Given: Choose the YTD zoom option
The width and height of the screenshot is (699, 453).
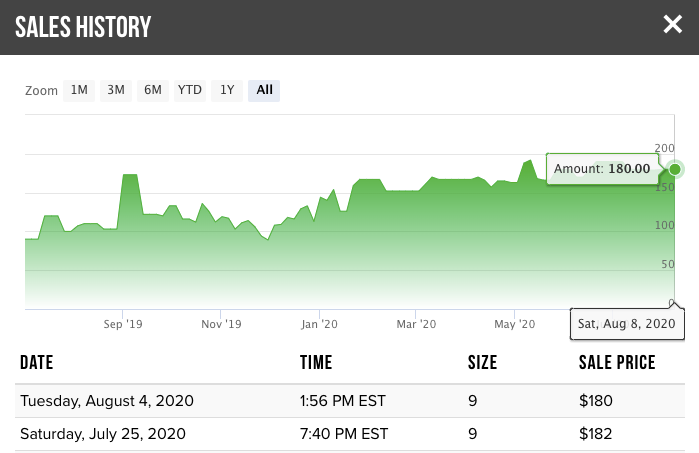Looking at the screenshot, I should point(190,90).
